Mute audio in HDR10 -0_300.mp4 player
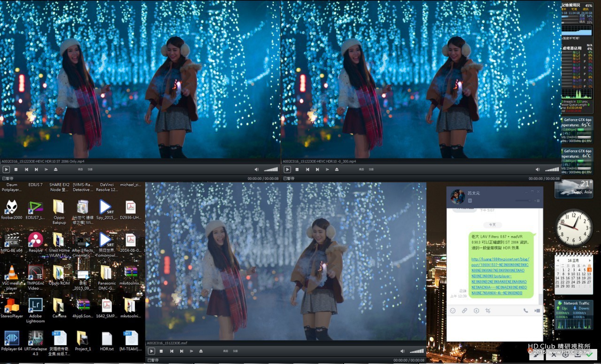Image resolution: width=601 pixels, height=364 pixels. click(538, 169)
